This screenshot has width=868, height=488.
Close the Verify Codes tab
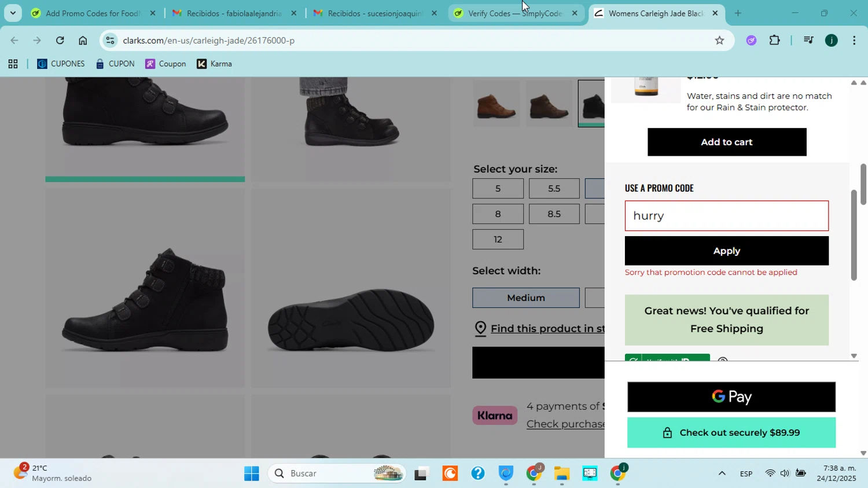click(575, 13)
